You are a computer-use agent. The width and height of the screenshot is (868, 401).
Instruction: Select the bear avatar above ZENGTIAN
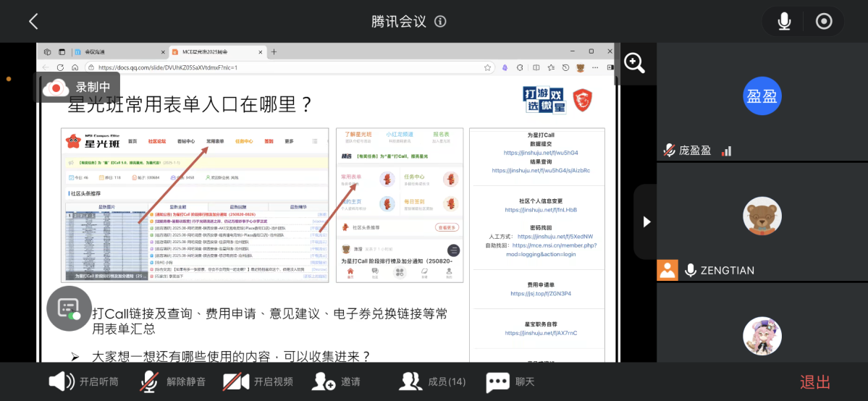point(762,216)
